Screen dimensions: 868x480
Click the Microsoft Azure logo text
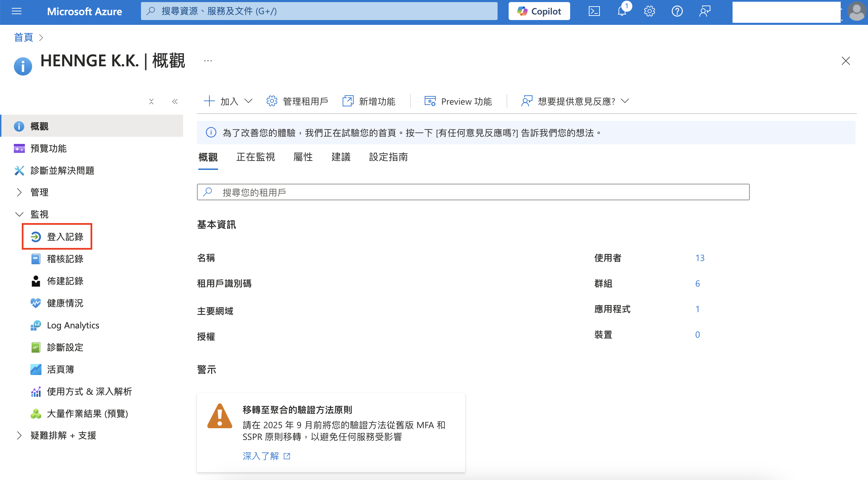[x=84, y=11]
